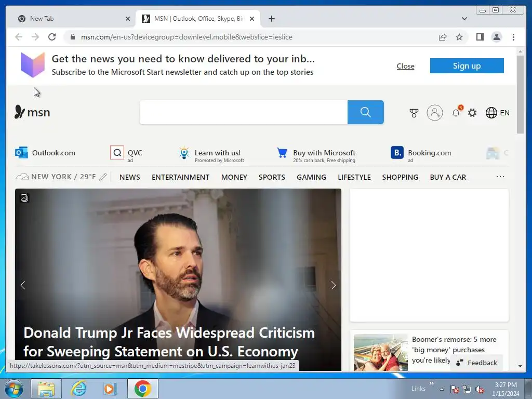Click the msn logo
Viewport: 532px width, 399px height.
[x=32, y=112]
